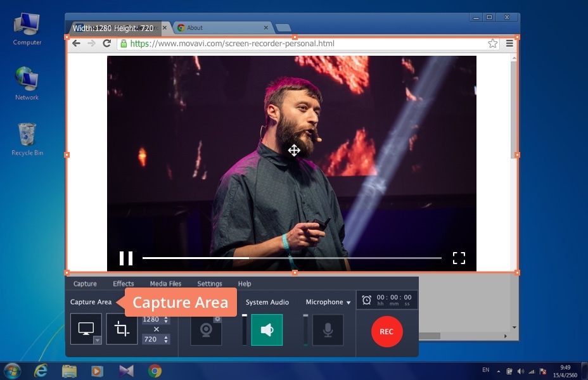588x380 pixels.
Task: Open a new browser tab
Action: 283,28
